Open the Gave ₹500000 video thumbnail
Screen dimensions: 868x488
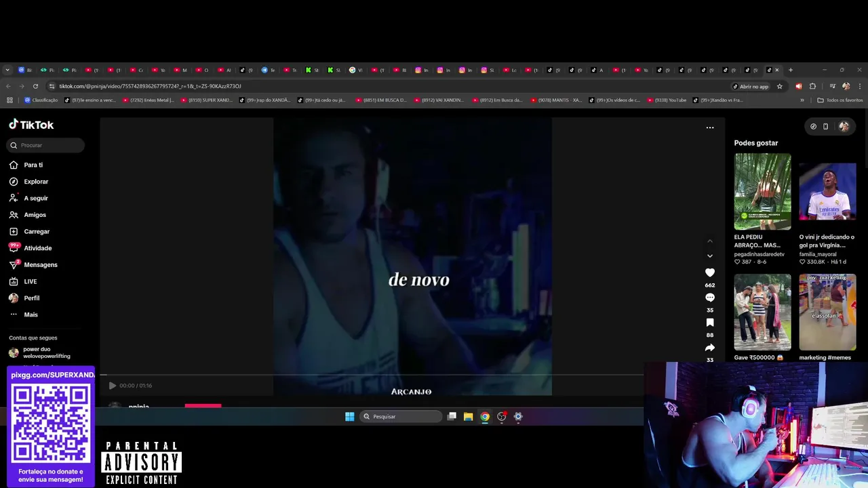tap(762, 312)
